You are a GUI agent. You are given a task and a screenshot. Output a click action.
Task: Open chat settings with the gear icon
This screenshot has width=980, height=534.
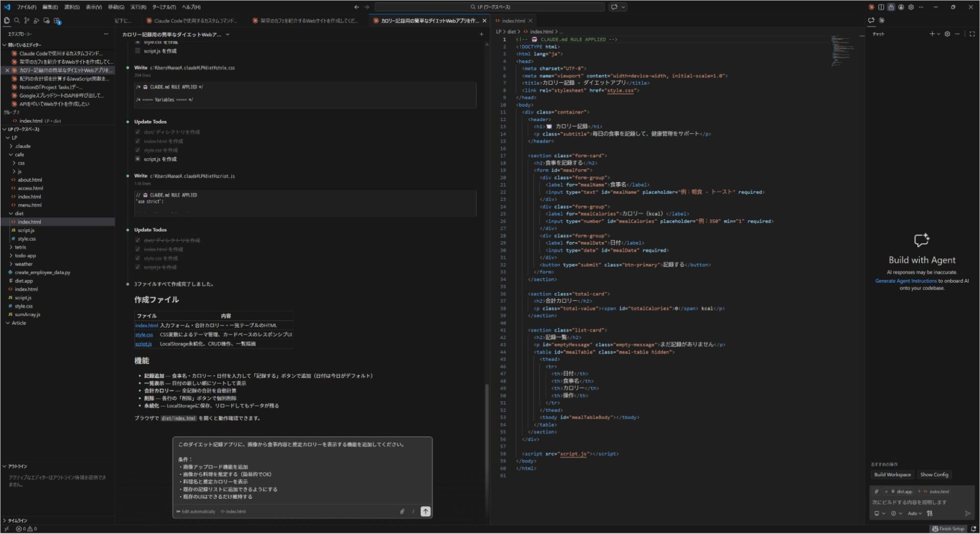[948, 34]
